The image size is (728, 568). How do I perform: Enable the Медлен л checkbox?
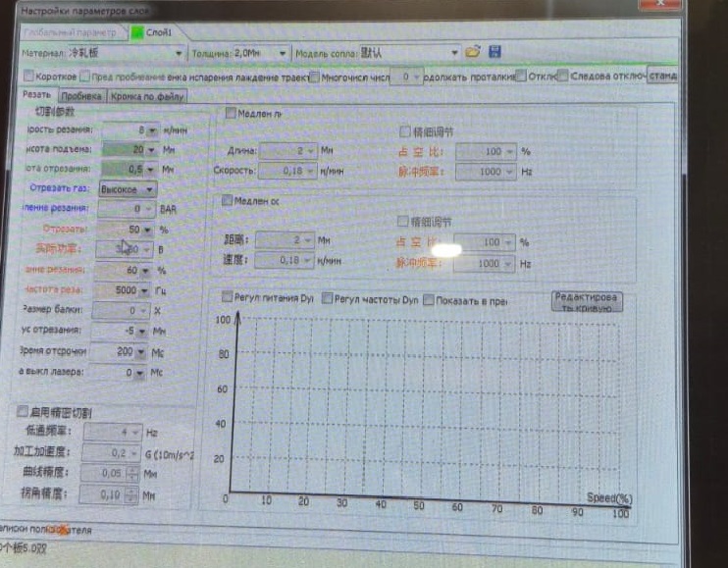(x=231, y=113)
